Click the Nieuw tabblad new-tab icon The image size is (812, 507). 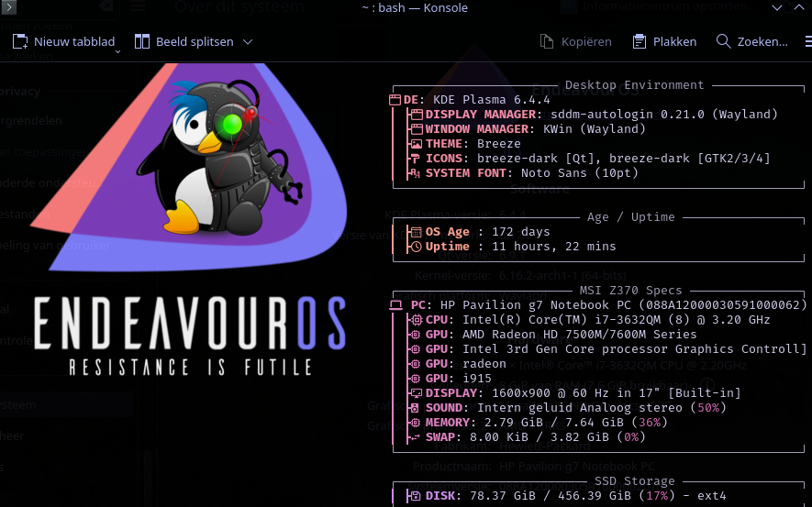[20, 42]
